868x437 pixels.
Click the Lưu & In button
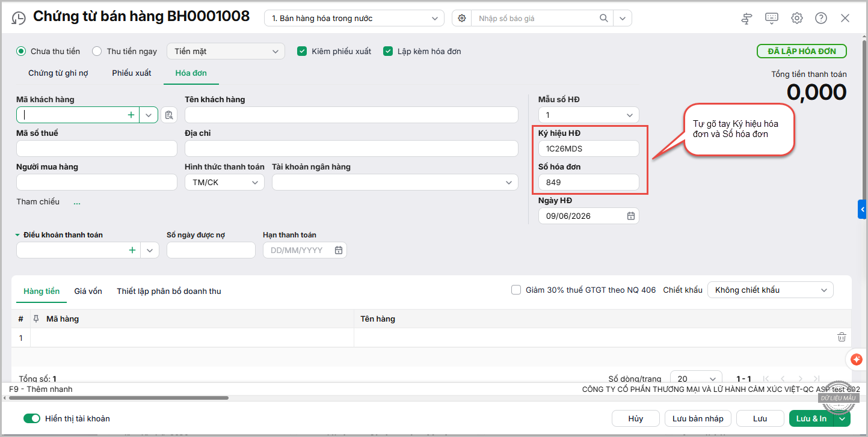[811, 418]
